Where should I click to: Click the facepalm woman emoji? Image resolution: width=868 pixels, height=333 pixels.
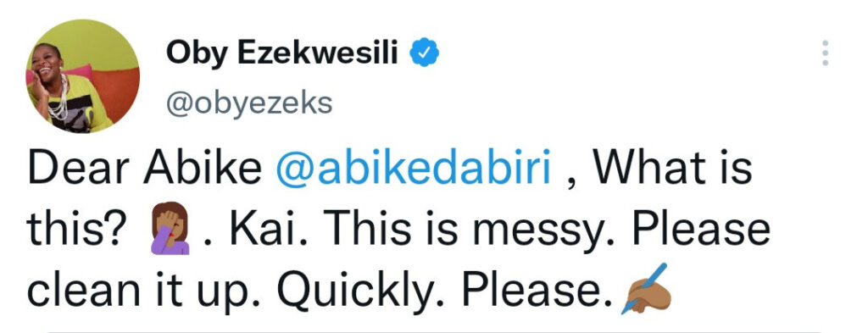pos(170,228)
